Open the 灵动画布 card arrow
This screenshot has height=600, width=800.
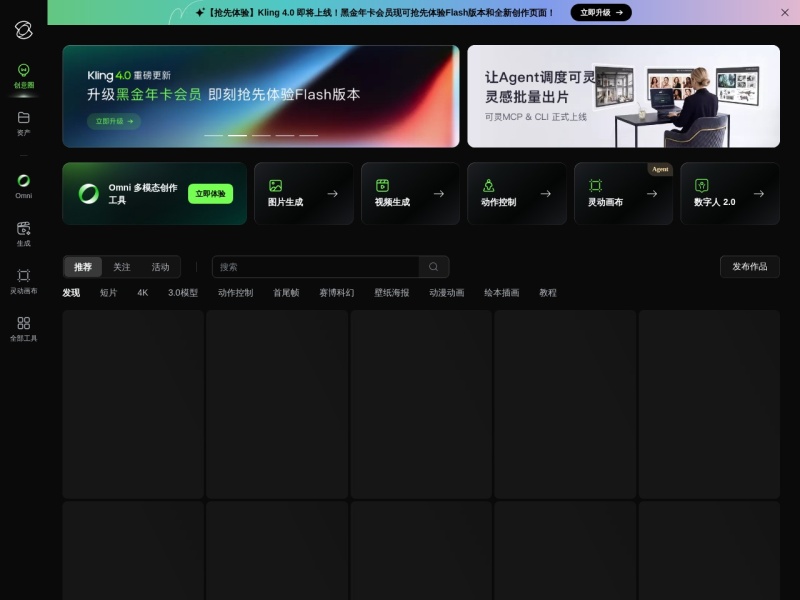[x=652, y=193]
